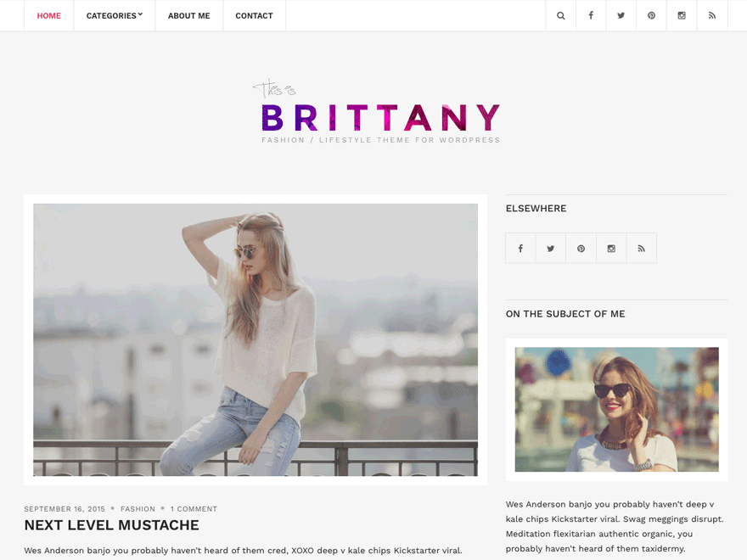Open the featured post image of woman
This screenshot has width=747, height=560.
point(256,339)
